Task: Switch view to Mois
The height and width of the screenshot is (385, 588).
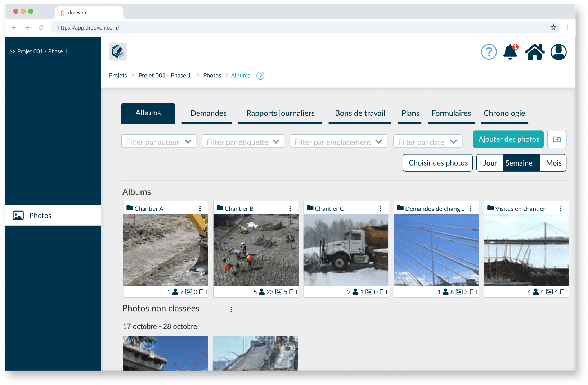Action: [x=553, y=163]
